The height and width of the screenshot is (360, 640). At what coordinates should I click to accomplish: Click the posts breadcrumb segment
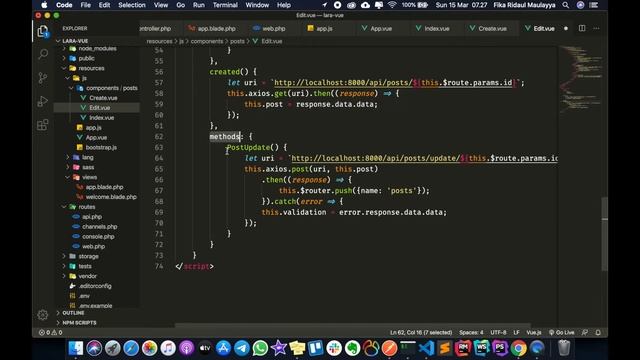pos(237,41)
